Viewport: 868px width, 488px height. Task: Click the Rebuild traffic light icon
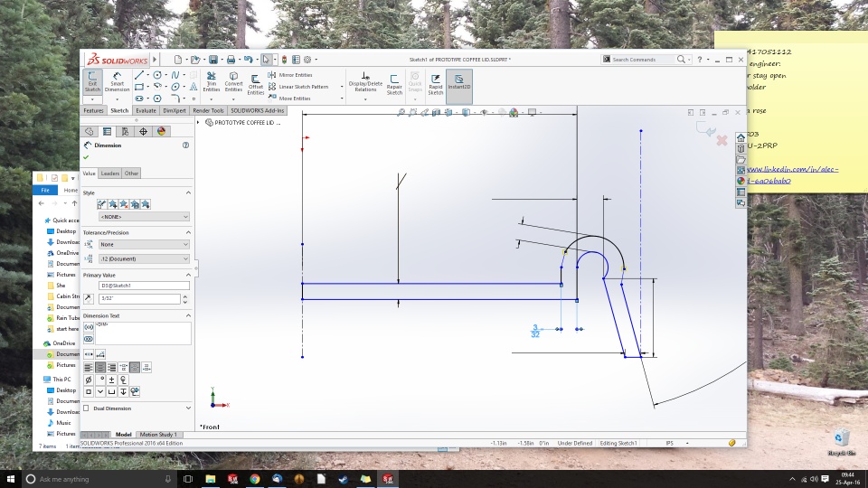285,60
